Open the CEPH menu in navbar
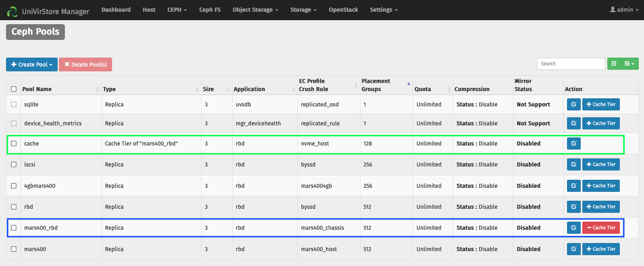Image resolution: width=644 pixels, height=266 pixels. [177, 10]
